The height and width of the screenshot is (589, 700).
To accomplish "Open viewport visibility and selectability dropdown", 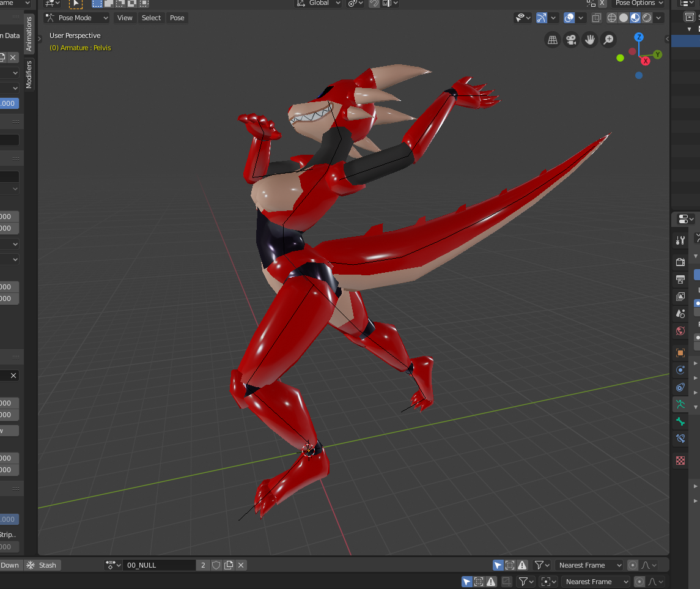I will 523,18.
